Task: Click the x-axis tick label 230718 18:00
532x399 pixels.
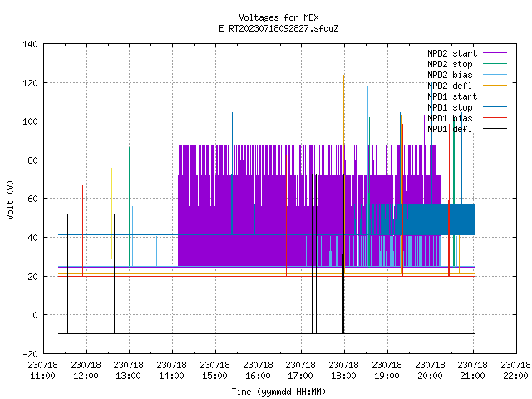Action: pos(343,371)
